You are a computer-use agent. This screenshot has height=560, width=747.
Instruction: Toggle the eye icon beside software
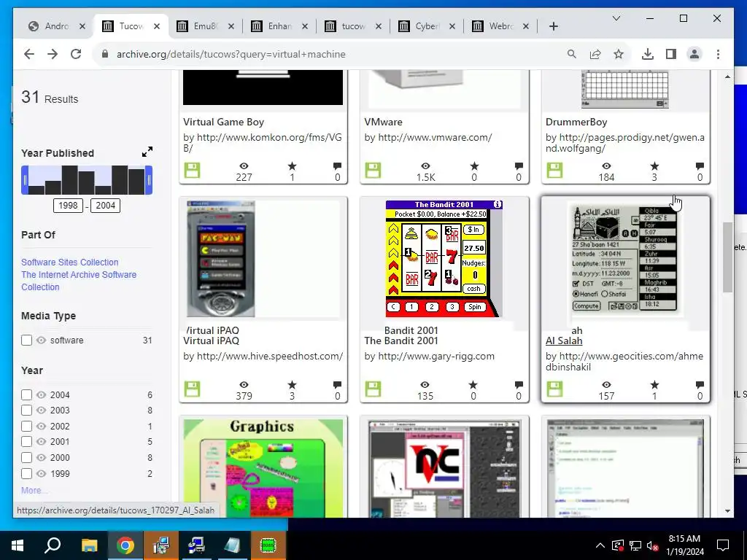point(42,340)
